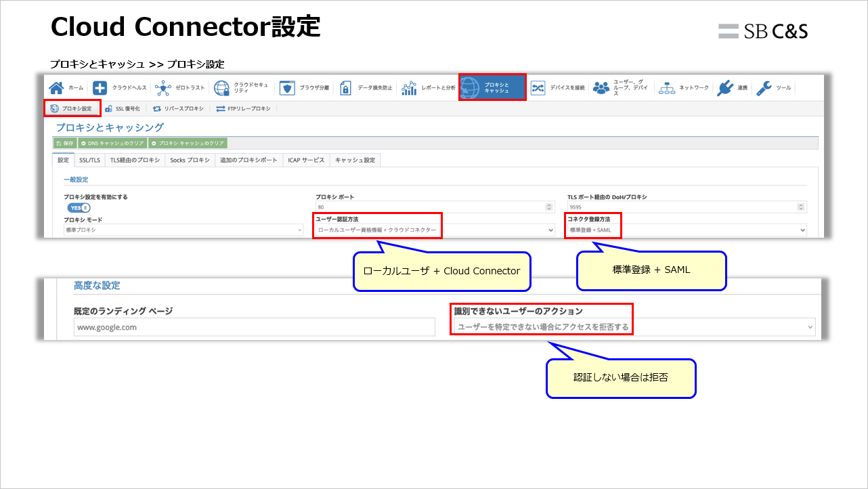Click the プロキシとキャッシング page heading
Viewport: 868px width, 489px height.
(x=110, y=127)
